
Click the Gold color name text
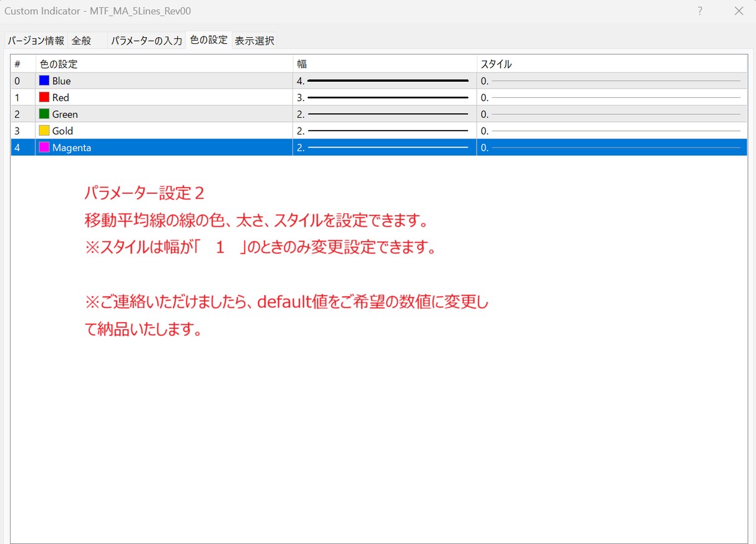pyautogui.click(x=63, y=131)
